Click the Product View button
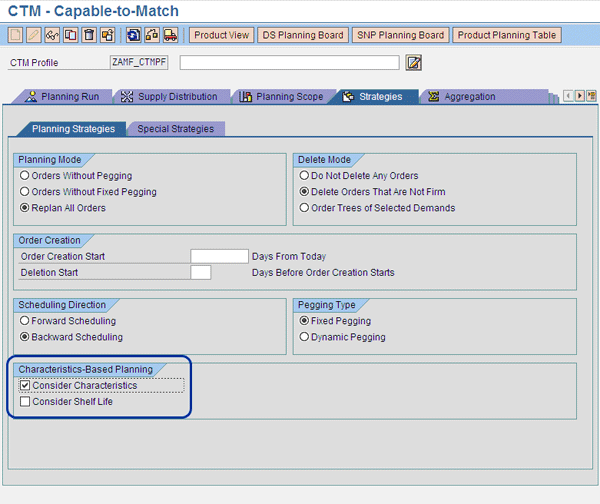This screenshot has height=504, width=600. click(x=221, y=35)
